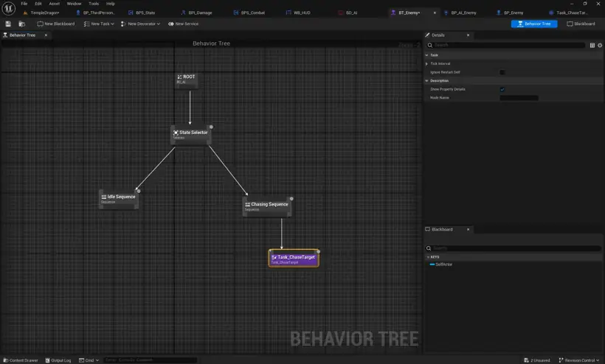Collapse the Task section
Image resolution: width=605 pixels, height=364 pixels.
coord(426,55)
